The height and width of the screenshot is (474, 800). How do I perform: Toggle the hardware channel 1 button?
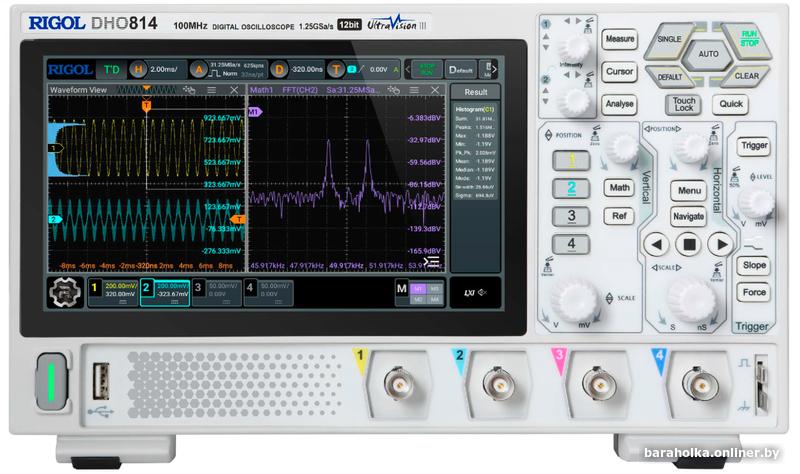[x=571, y=160]
